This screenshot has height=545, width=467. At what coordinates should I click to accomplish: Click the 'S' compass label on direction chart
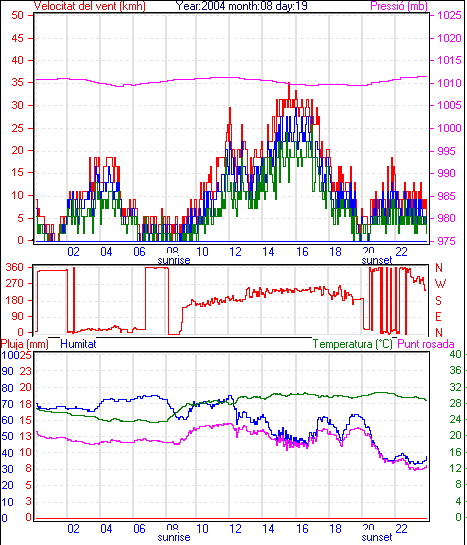pos(439,300)
